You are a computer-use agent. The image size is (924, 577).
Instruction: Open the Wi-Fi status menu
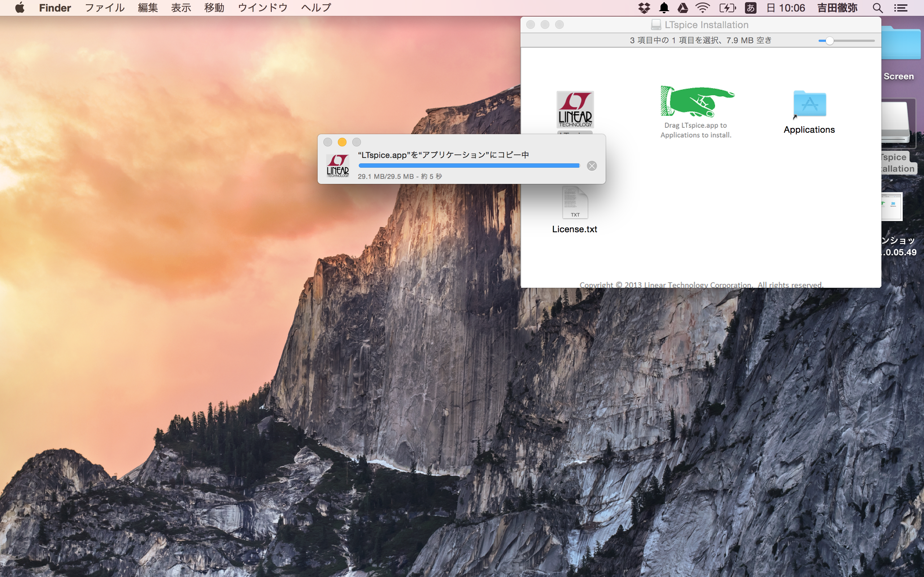pos(702,8)
